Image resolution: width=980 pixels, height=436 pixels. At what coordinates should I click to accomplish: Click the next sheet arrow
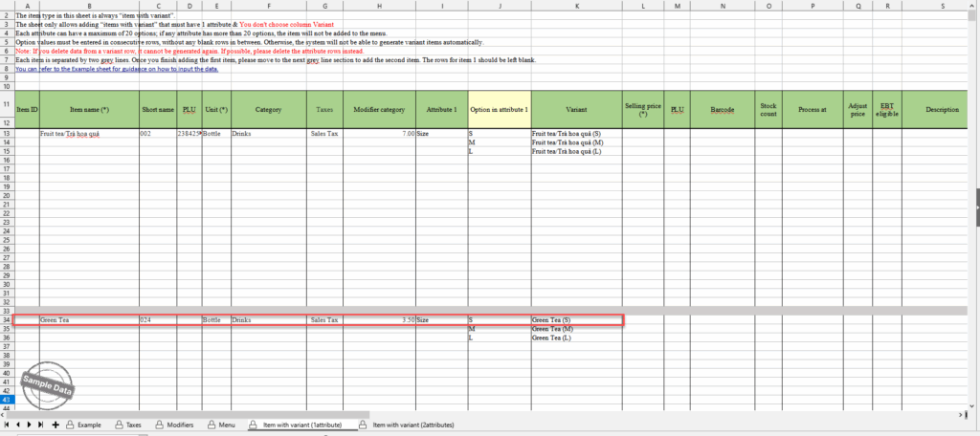click(x=29, y=423)
